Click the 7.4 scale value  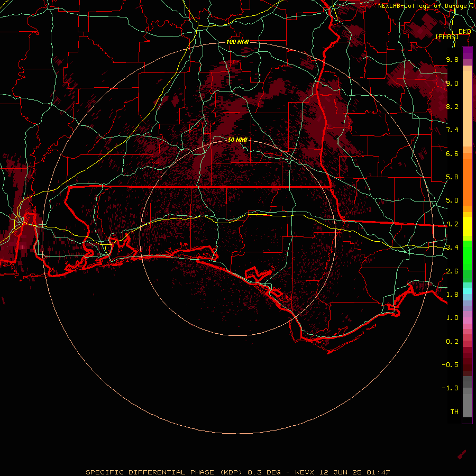tap(452, 130)
